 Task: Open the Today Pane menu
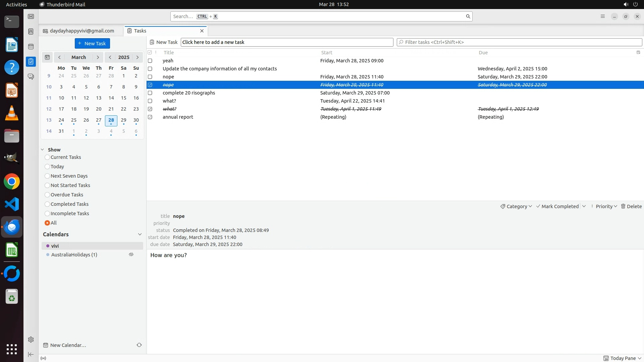coord(623,358)
